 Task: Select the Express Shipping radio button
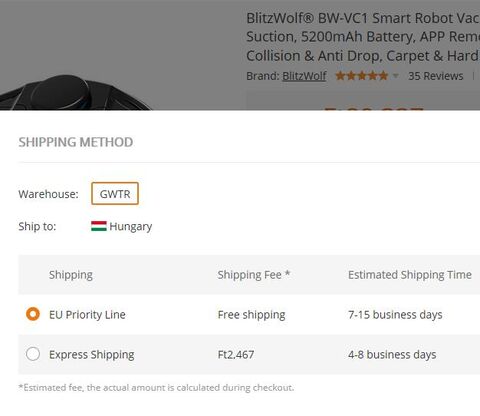pos(33,354)
